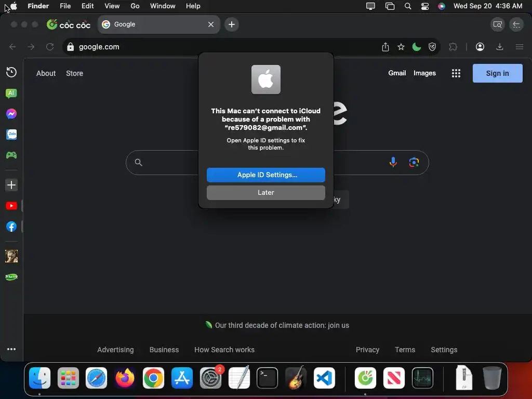
Task: Open the Window menu
Action: (x=163, y=6)
